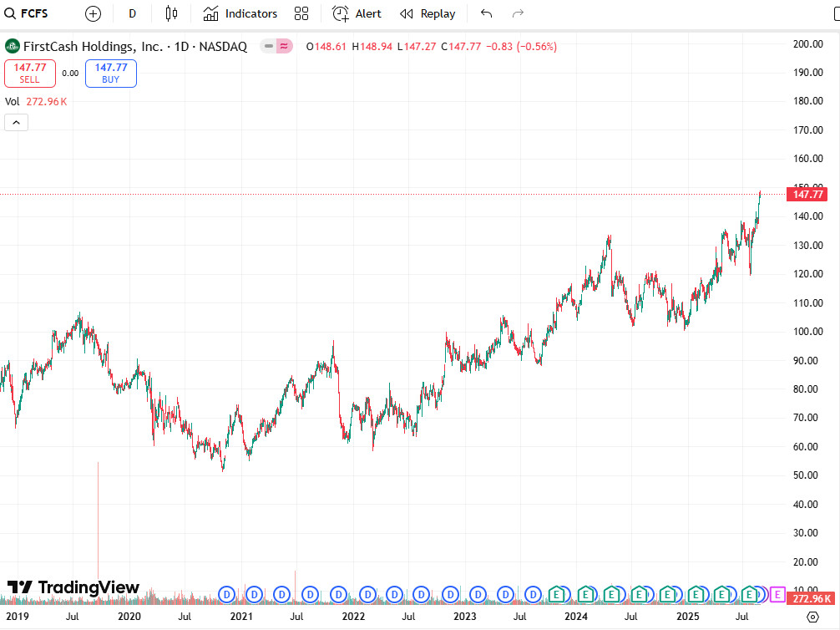This screenshot has width=840, height=630.
Task: Open the dividend marker left of 2022
Action: click(338, 595)
